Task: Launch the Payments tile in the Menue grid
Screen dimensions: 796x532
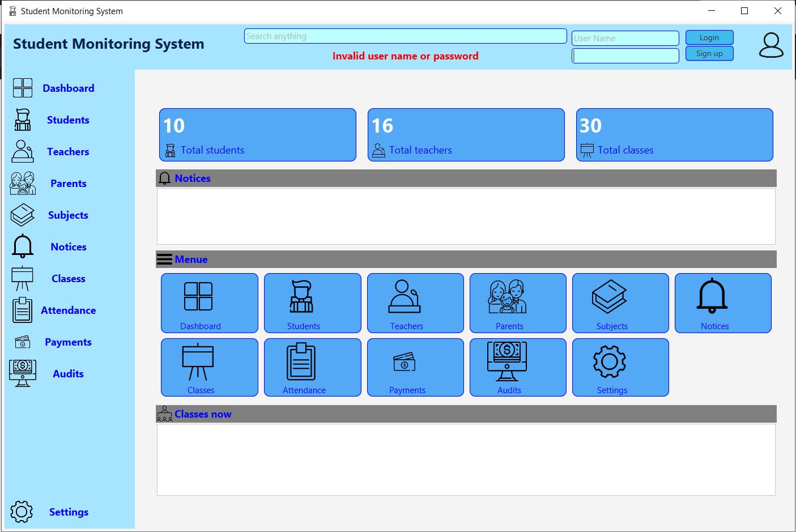Action: (416, 368)
